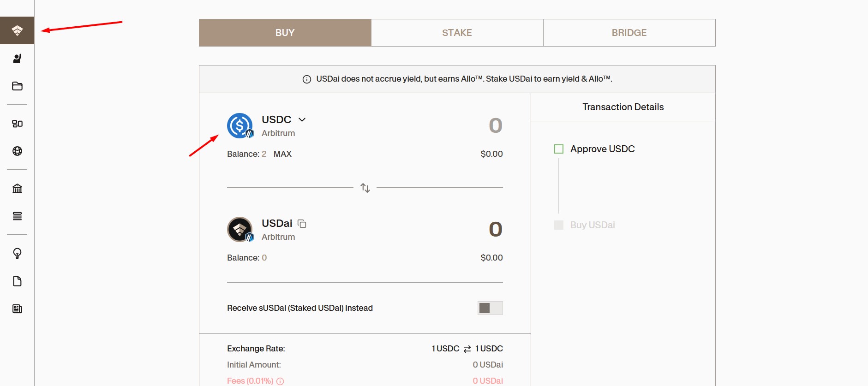
Task: Toggle Receive sUSDai instead switch
Action: 490,308
